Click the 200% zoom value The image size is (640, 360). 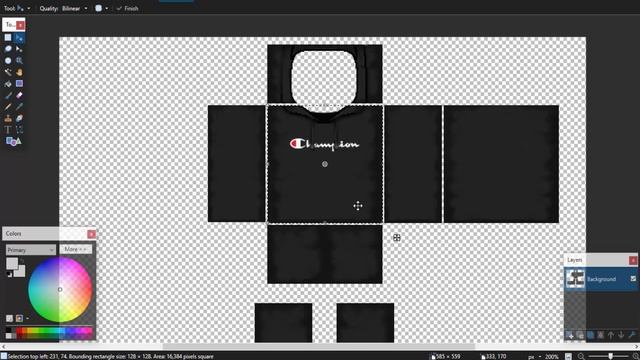pyautogui.click(x=551, y=356)
